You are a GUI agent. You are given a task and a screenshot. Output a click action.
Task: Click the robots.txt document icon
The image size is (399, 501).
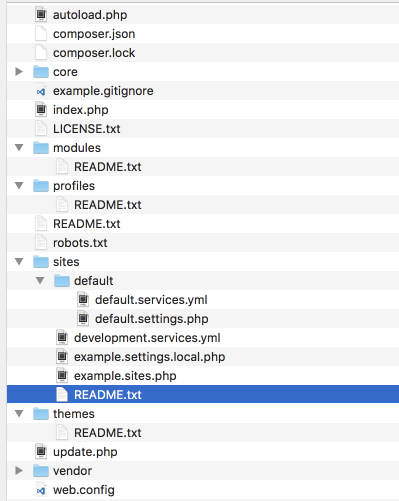click(41, 243)
